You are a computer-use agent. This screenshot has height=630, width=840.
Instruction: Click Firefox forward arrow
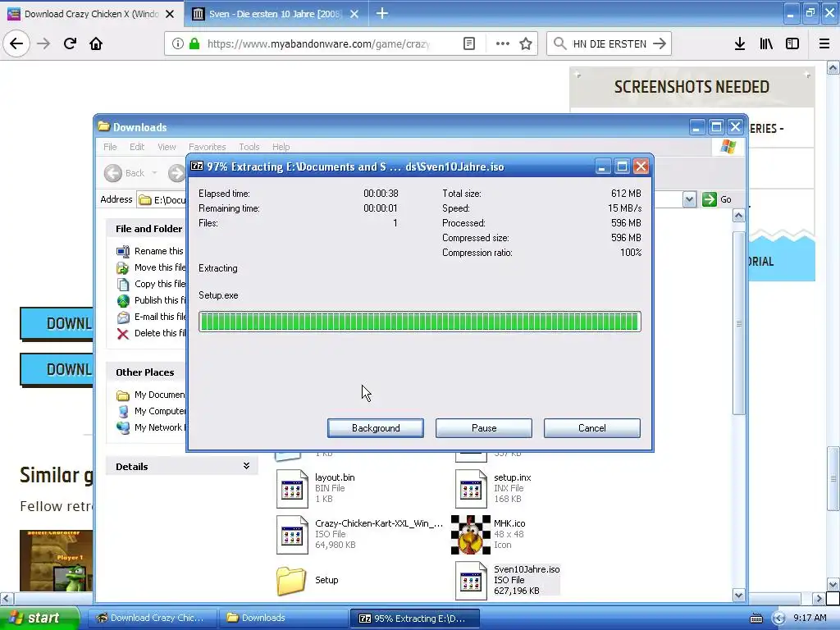43,44
